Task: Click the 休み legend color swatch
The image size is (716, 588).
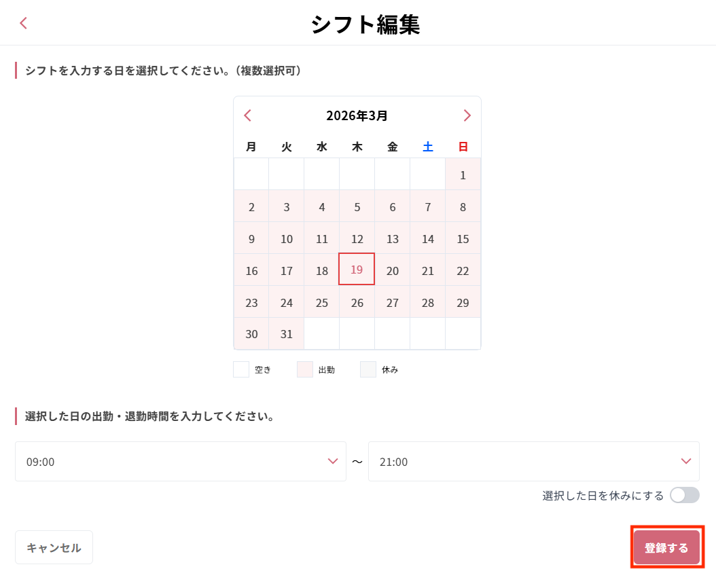Action: coord(368,369)
